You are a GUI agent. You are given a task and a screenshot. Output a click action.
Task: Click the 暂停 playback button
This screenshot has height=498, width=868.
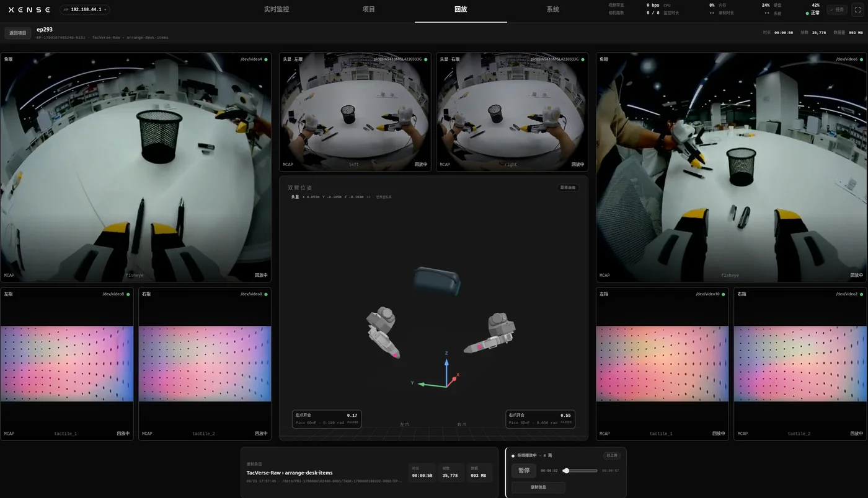(x=524, y=471)
